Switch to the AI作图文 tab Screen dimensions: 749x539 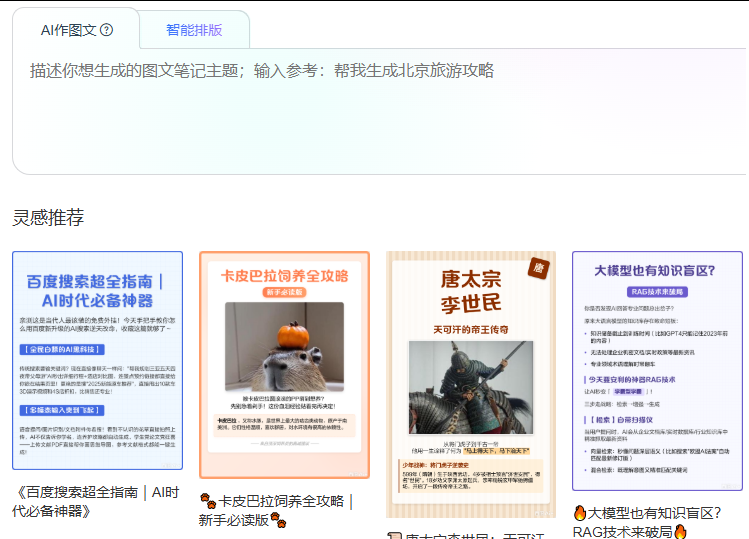pos(76,30)
